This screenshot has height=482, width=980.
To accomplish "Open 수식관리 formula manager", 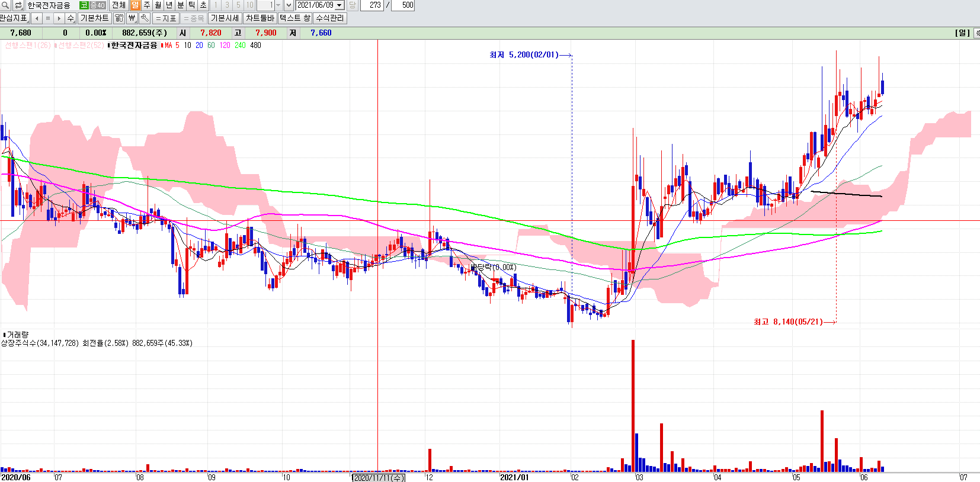I will [329, 18].
